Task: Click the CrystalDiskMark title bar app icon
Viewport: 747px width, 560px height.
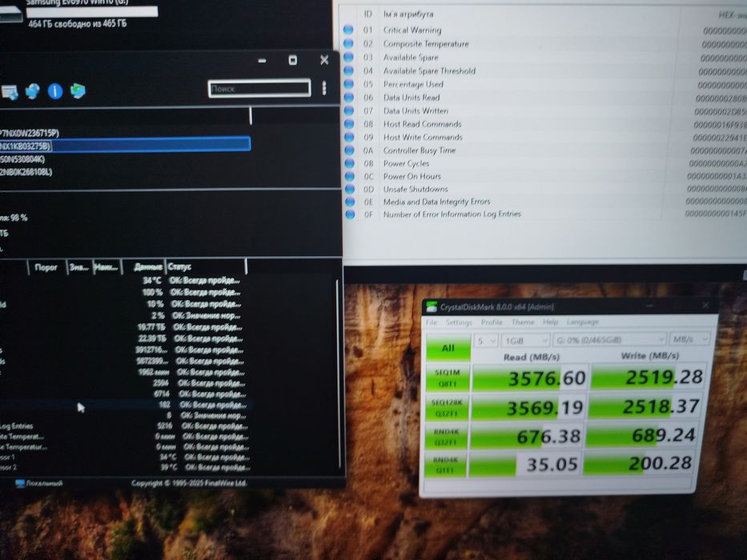Action: pyautogui.click(x=431, y=306)
